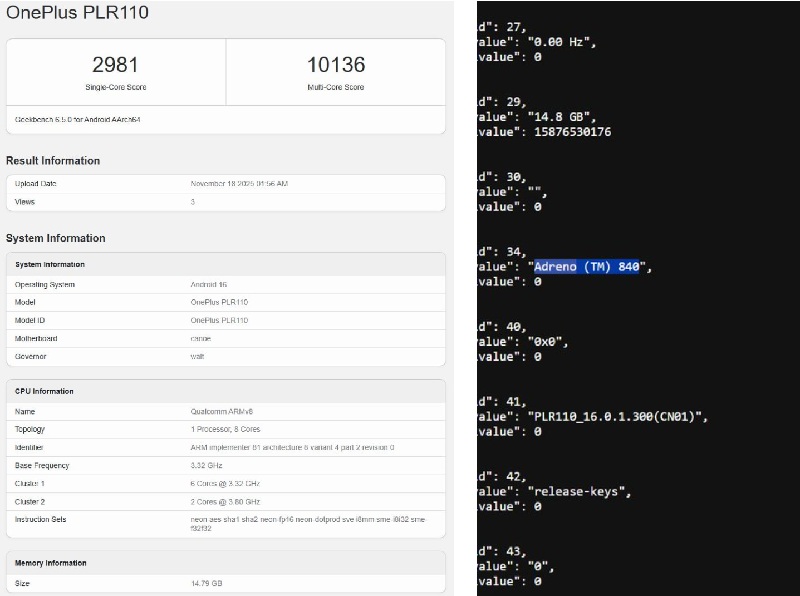Select the "release-keys" value in JSON

pos(580,491)
